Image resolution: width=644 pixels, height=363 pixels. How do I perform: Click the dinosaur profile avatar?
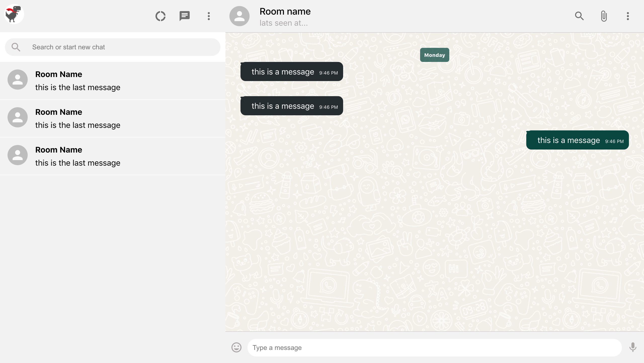[14, 14]
